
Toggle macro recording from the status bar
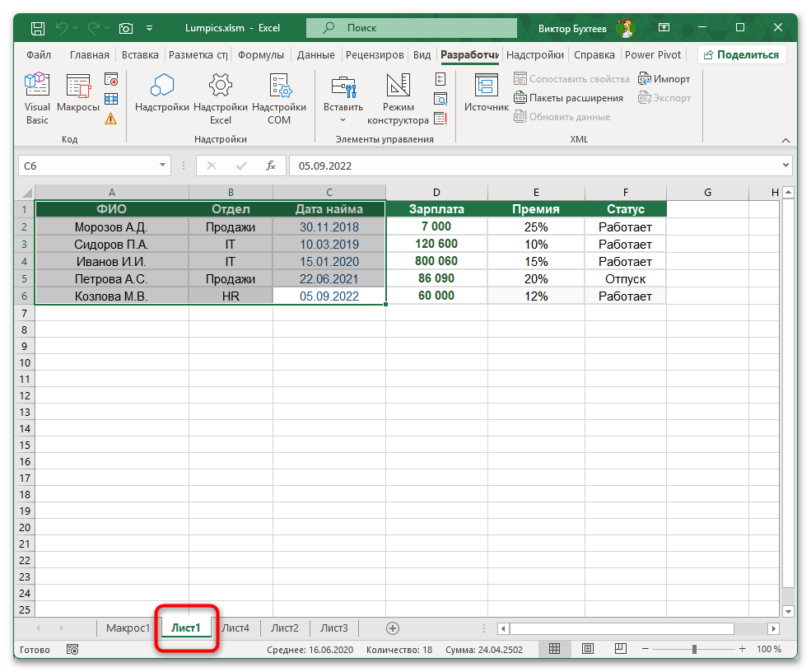(72, 649)
